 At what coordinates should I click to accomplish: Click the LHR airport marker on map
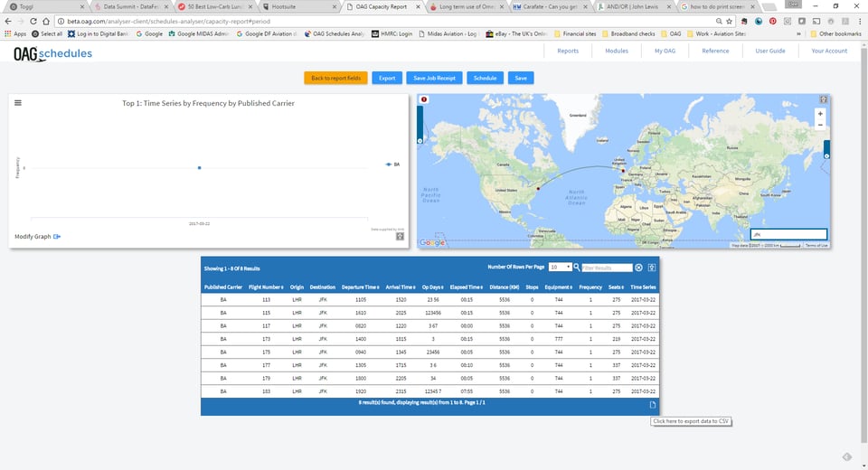[x=623, y=171]
